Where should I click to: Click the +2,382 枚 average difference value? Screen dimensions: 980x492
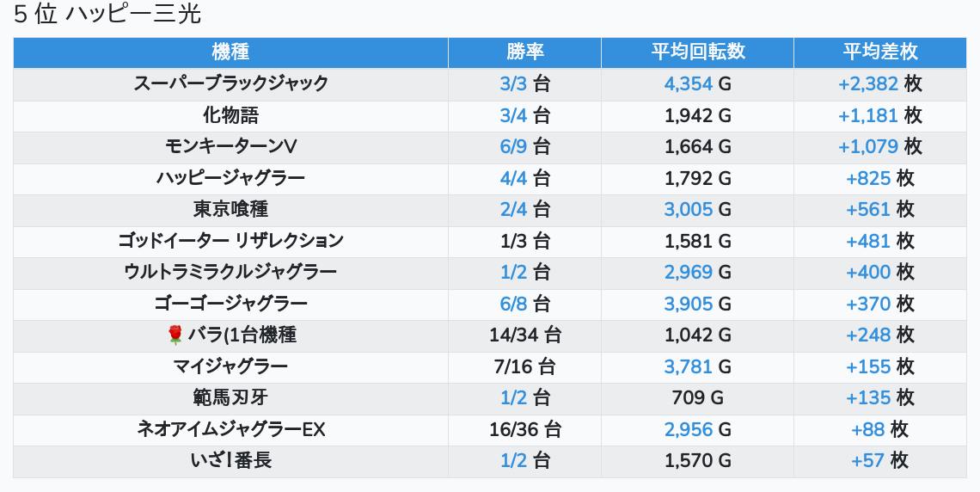879,84
